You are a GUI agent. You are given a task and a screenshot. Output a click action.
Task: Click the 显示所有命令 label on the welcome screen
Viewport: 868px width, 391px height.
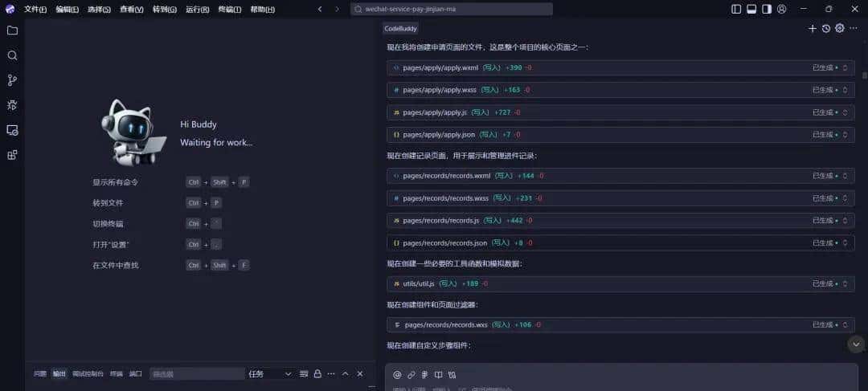115,182
